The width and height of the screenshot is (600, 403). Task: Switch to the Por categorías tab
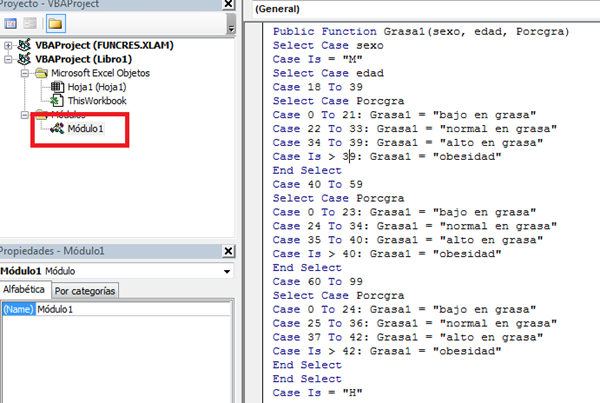point(85,291)
